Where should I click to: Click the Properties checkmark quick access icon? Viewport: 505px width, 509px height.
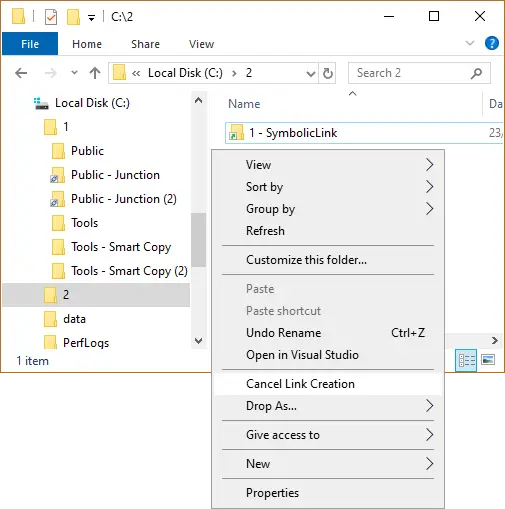tap(51, 17)
